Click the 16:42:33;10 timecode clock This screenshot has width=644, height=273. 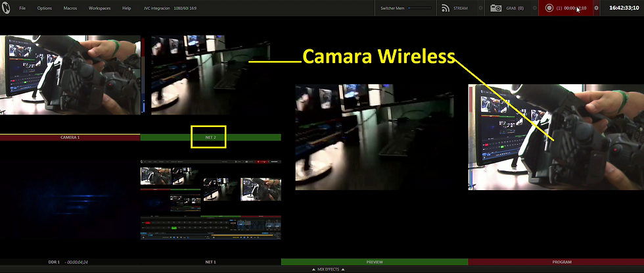tap(624, 8)
